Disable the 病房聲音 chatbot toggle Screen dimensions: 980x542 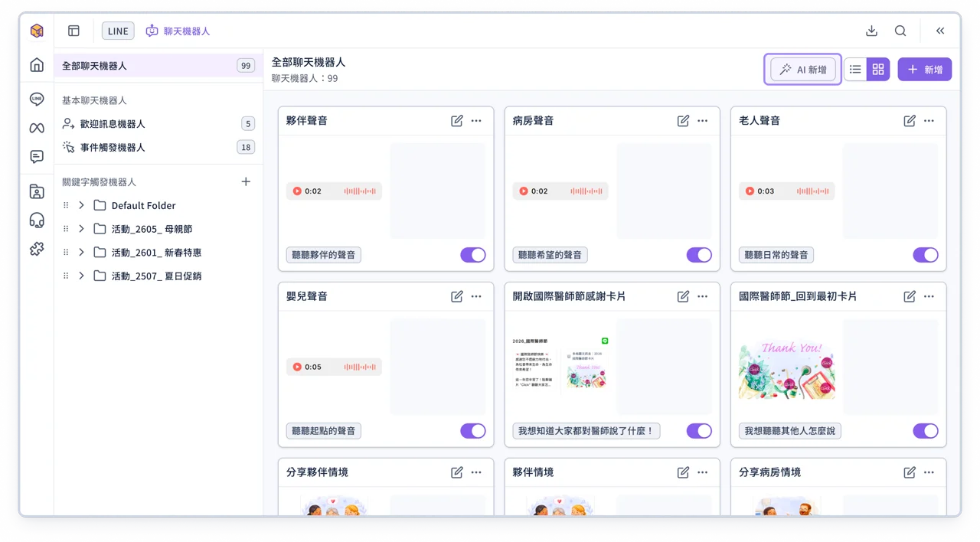(x=699, y=255)
